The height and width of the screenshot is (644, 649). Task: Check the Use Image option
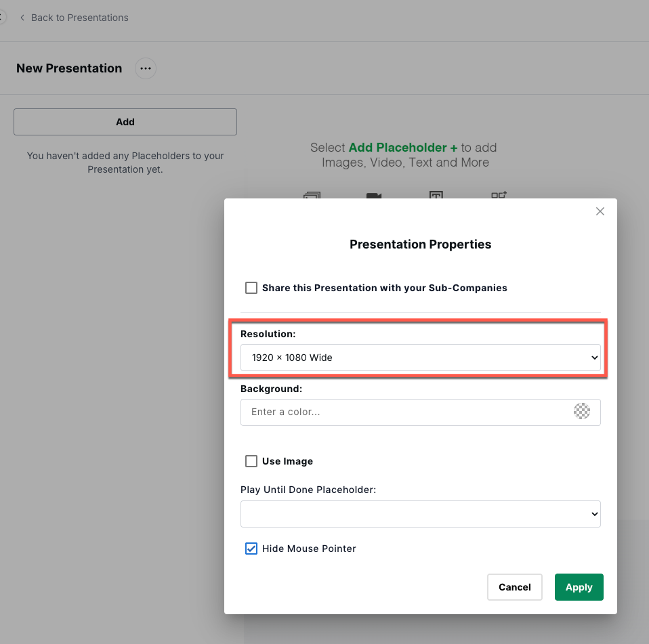pos(251,461)
